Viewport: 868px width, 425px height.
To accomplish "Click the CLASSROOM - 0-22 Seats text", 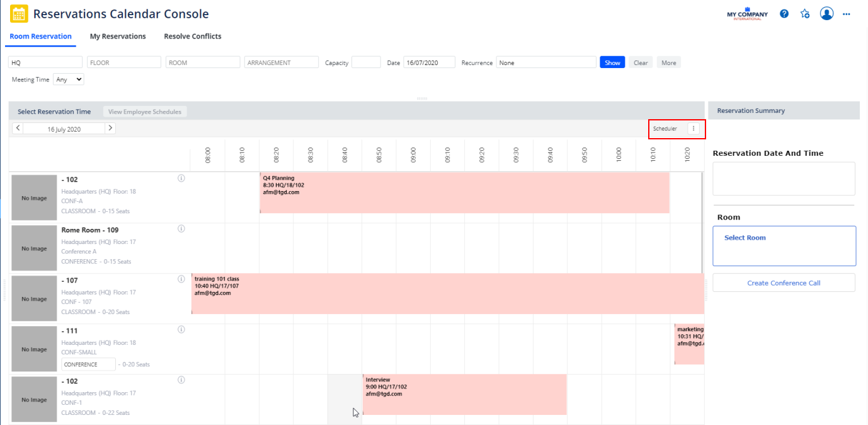I will point(95,413).
